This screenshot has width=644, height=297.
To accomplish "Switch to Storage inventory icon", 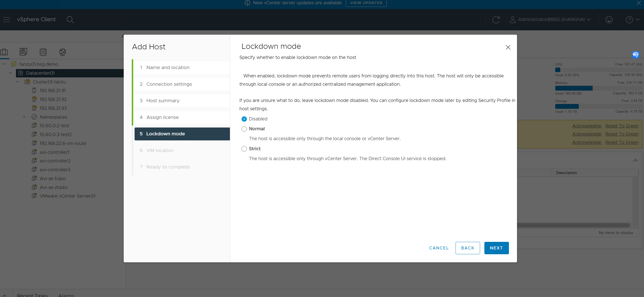I will coord(43,52).
